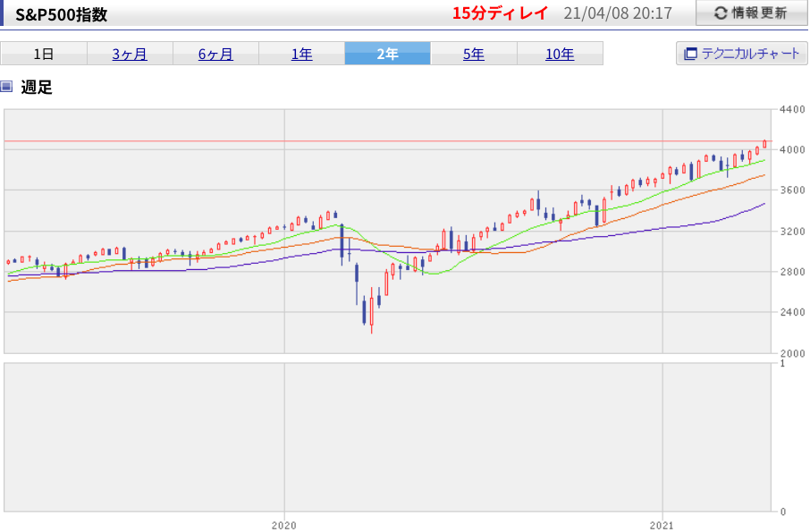Switch to the 6ヶ月 chart tab
Screen dimensions: 810x532
(215, 54)
